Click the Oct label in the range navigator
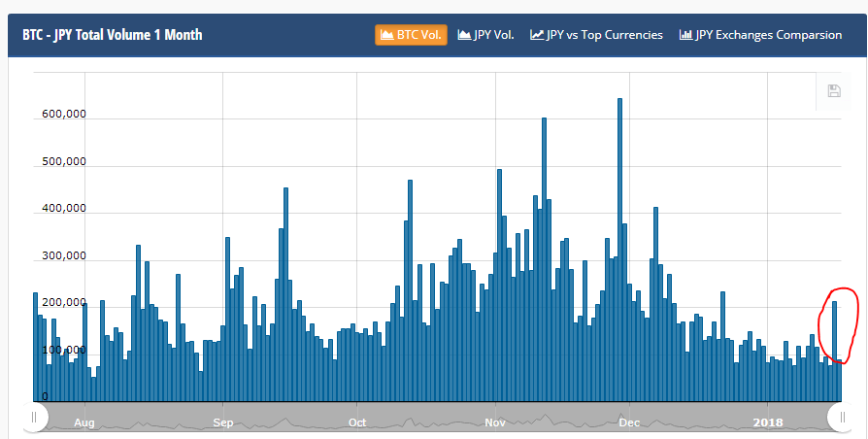This screenshot has height=439, width=868. [357, 422]
